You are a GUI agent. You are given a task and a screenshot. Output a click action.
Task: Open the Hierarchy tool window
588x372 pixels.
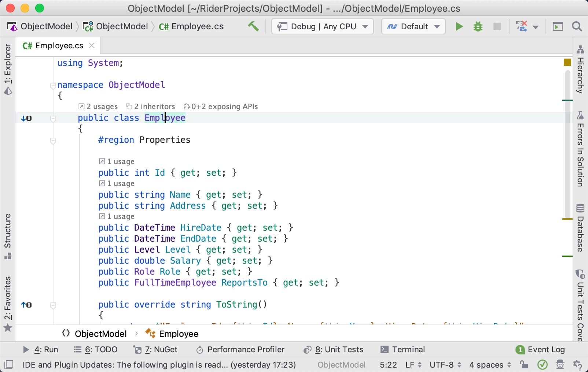point(580,69)
